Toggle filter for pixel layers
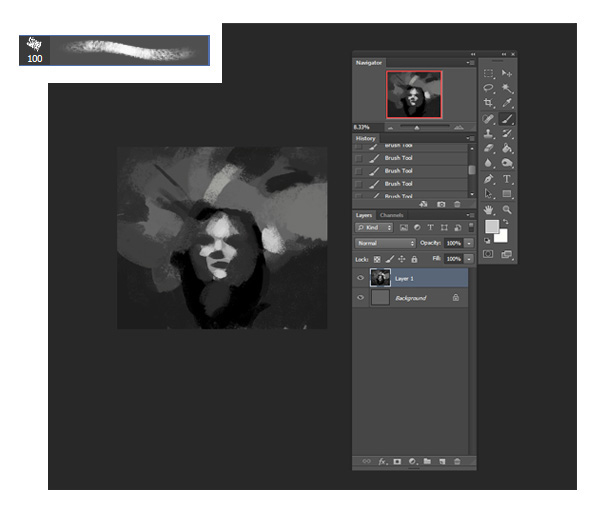 tap(404, 228)
